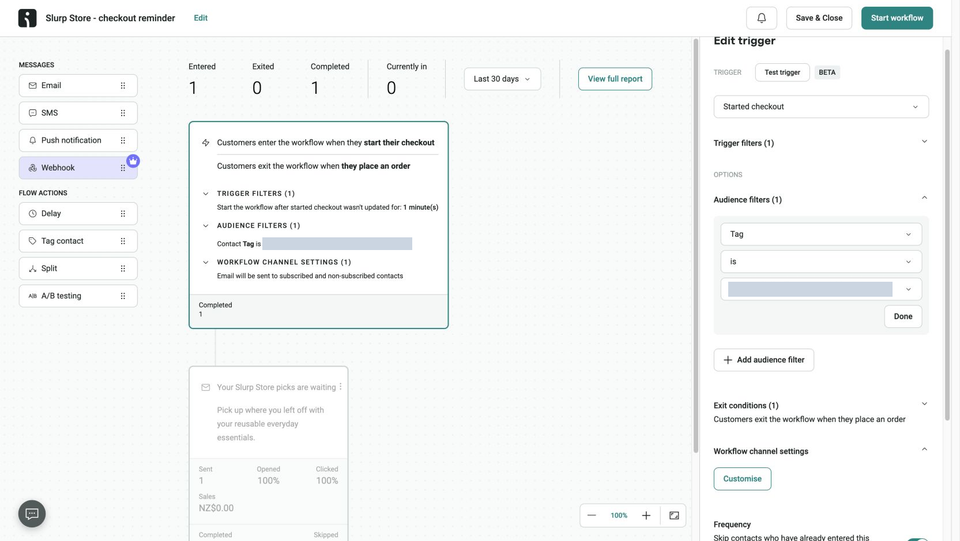Select the SMS message block
This screenshot has height=541, width=960.
click(78, 113)
